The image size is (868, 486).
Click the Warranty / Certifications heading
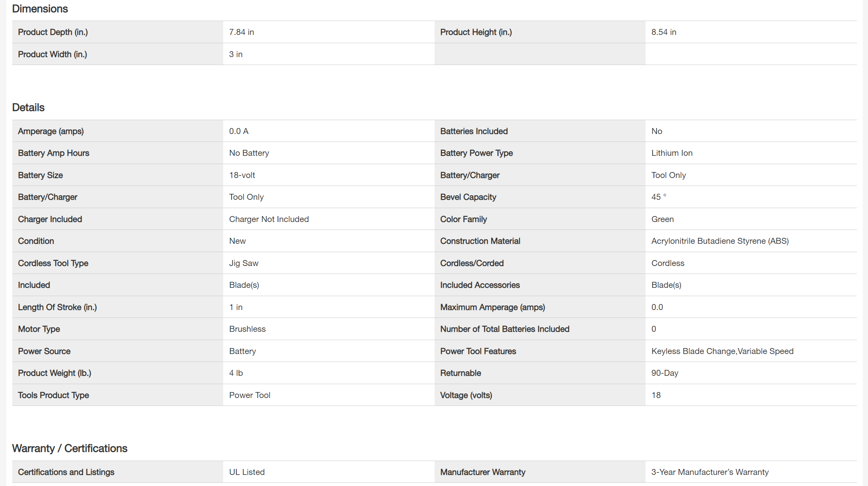[69, 448]
